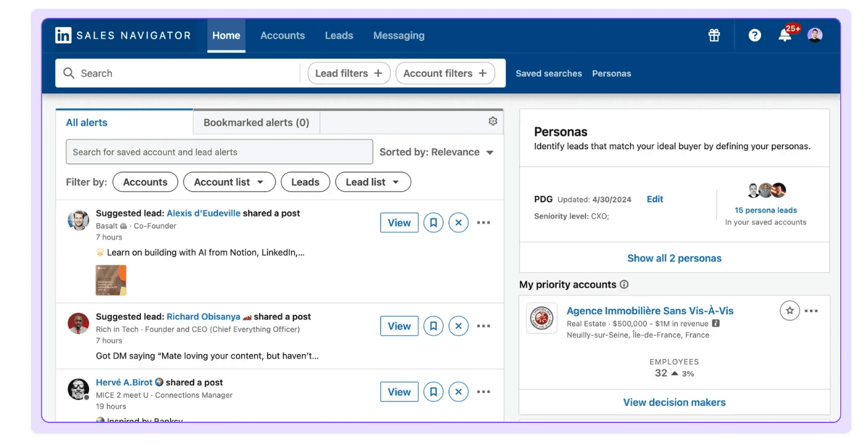Open the Lead filters panel
The width and height of the screenshot is (868, 444).
click(349, 73)
